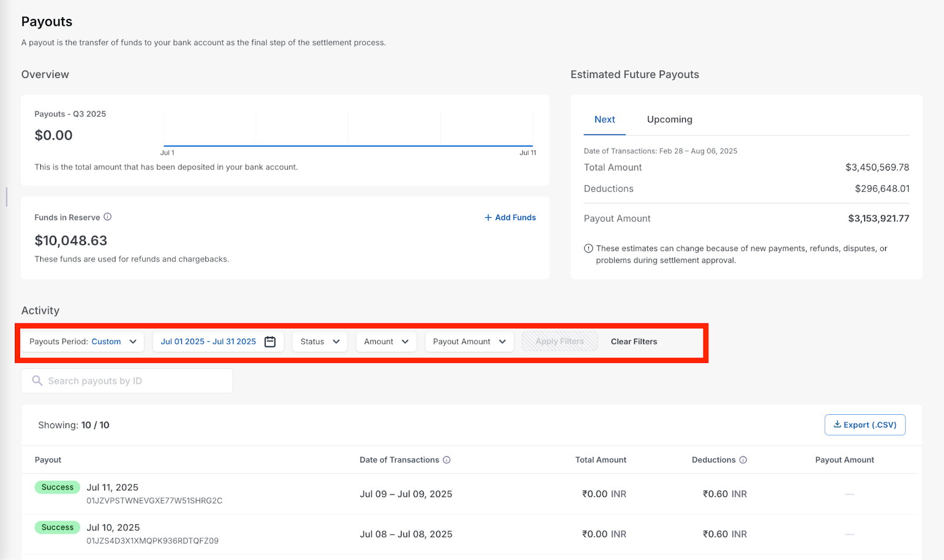Open the calendar icon in date range field
The height and width of the screenshot is (560, 944).
pos(270,342)
